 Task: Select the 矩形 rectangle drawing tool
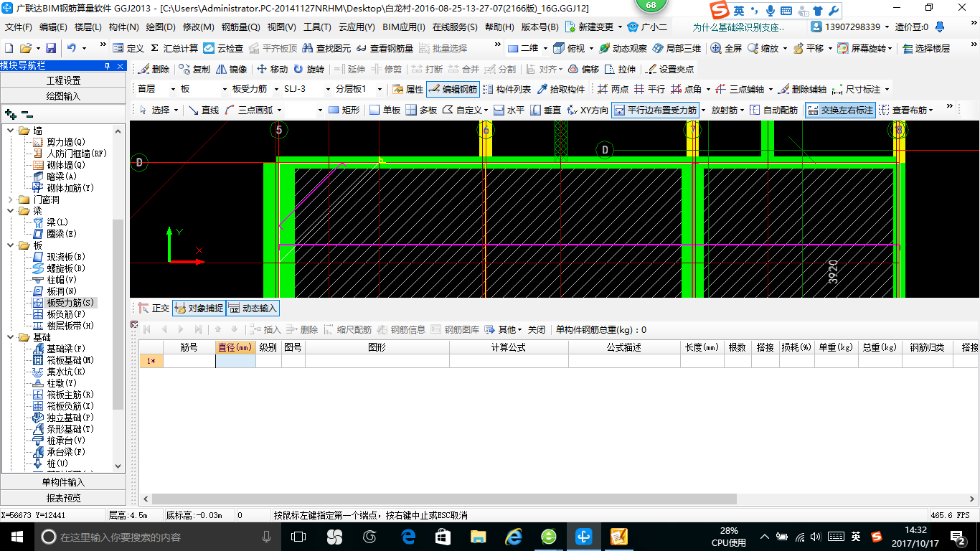344,110
